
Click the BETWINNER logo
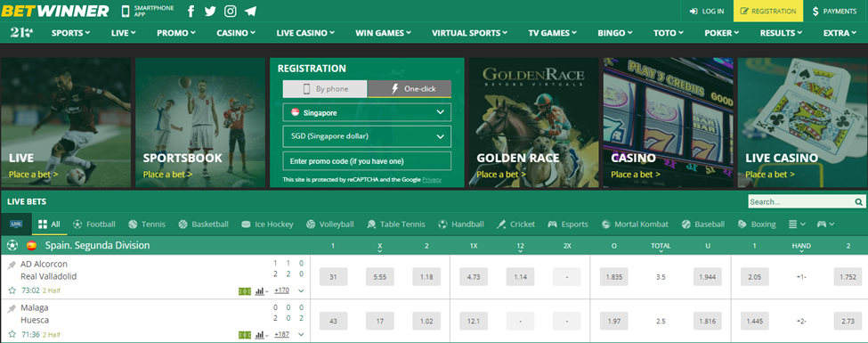pos(55,11)
